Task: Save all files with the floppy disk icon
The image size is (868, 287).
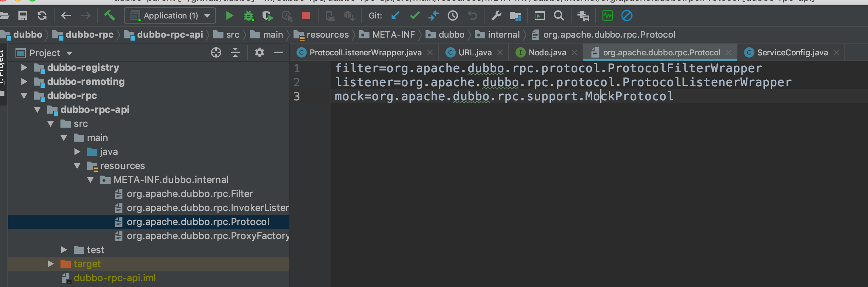Action: [x=23, y=15]
